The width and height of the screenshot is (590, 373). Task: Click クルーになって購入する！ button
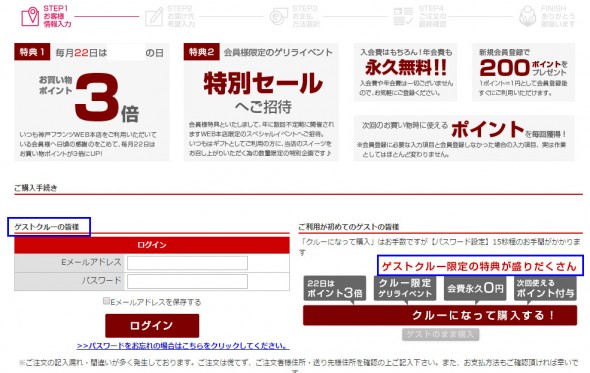pyautogui.click(x=440, y=315)
